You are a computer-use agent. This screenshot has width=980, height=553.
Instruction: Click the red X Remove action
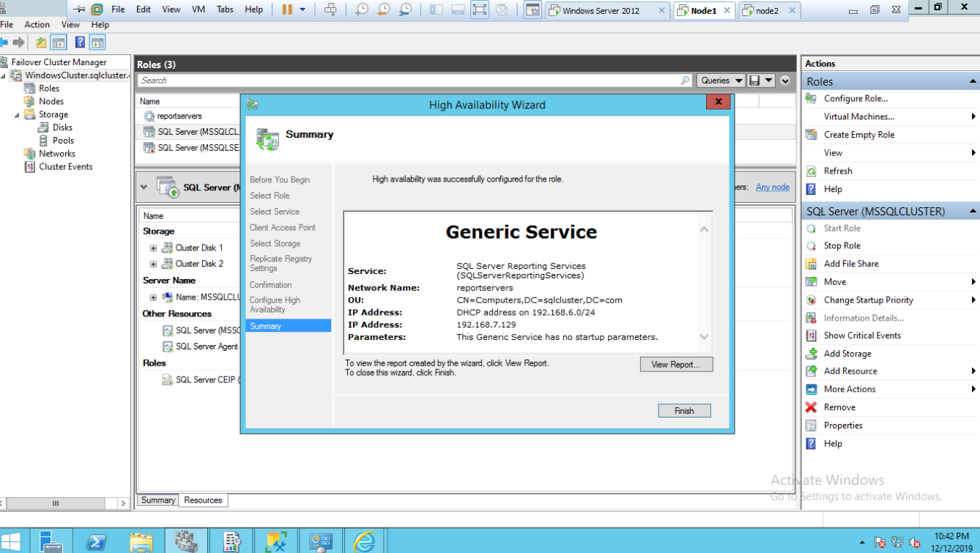pyautogui.click(x=811, y=408)
